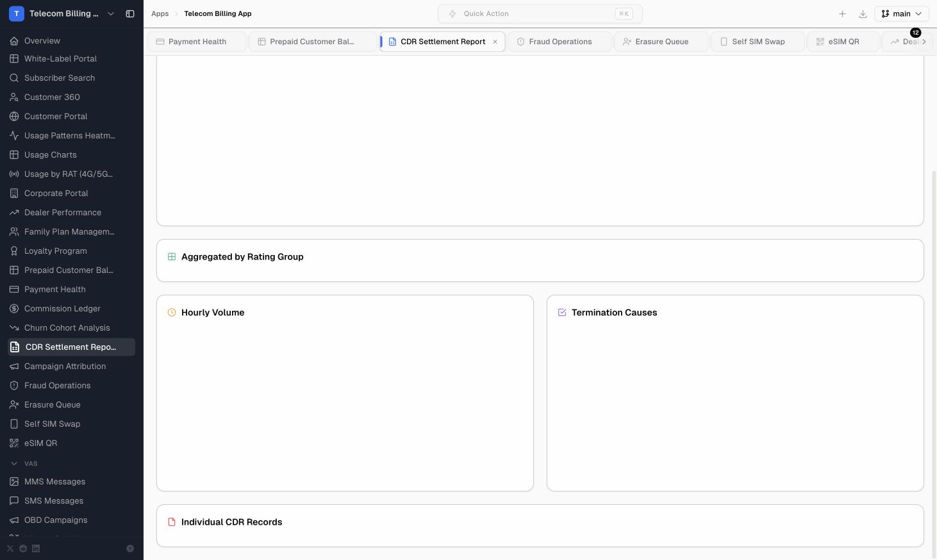Click the Commission Ledger dollar icon

tap(14, 308)
